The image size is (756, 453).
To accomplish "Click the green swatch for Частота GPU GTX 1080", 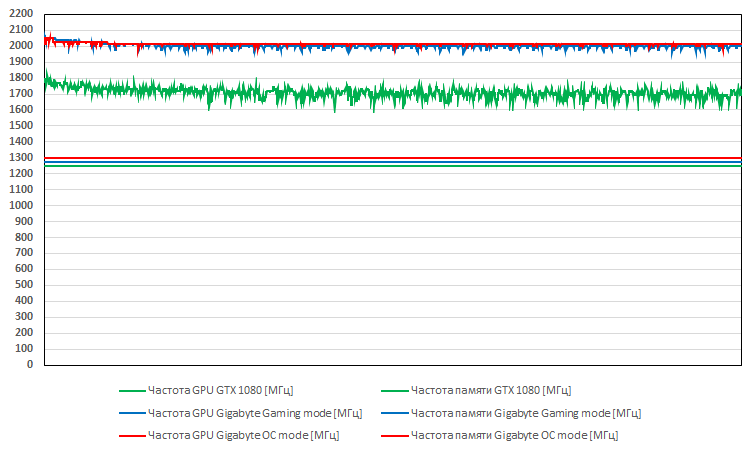I will (x=131, y=390).
